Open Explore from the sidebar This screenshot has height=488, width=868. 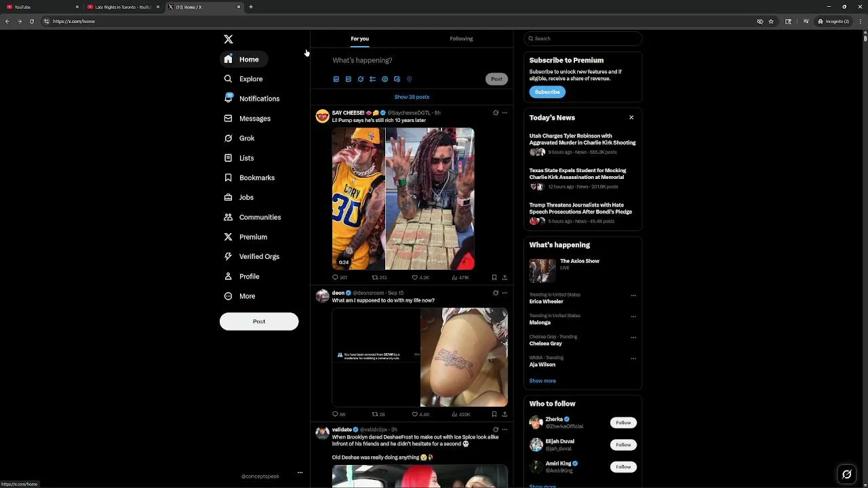coord(243,79)
